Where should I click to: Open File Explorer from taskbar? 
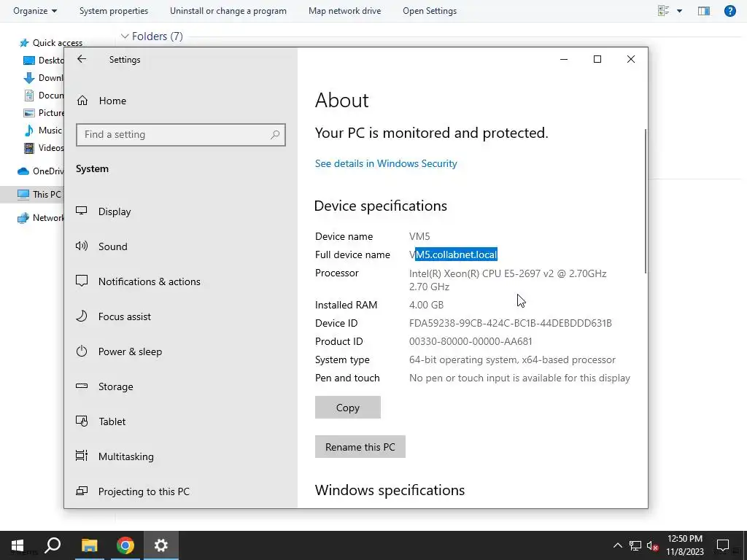(89, 545)
